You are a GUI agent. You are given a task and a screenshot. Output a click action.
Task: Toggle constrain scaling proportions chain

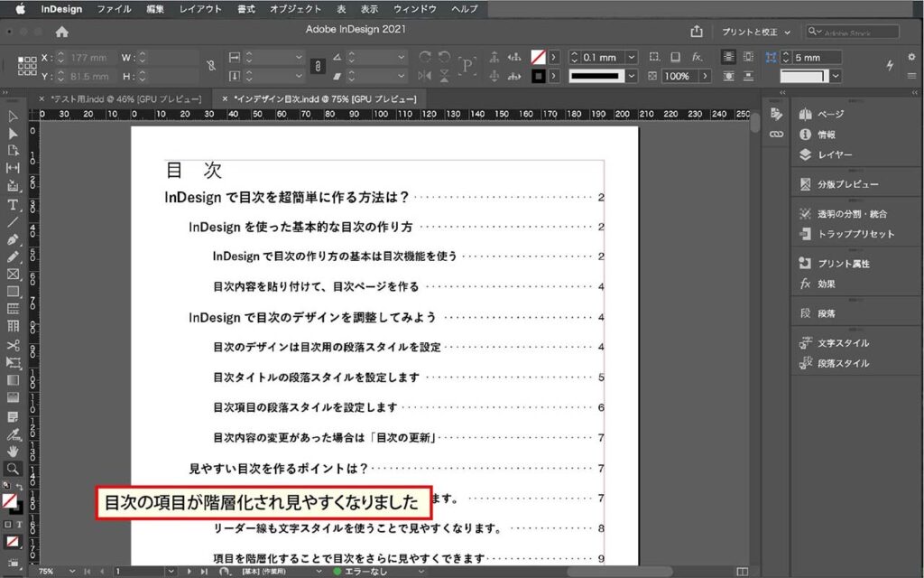click(318, 66)
